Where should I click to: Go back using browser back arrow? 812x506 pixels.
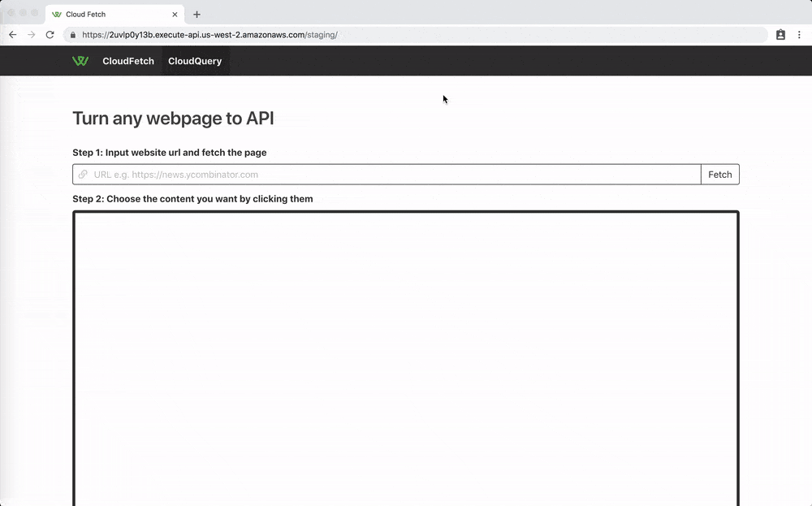tap(13, 35)
